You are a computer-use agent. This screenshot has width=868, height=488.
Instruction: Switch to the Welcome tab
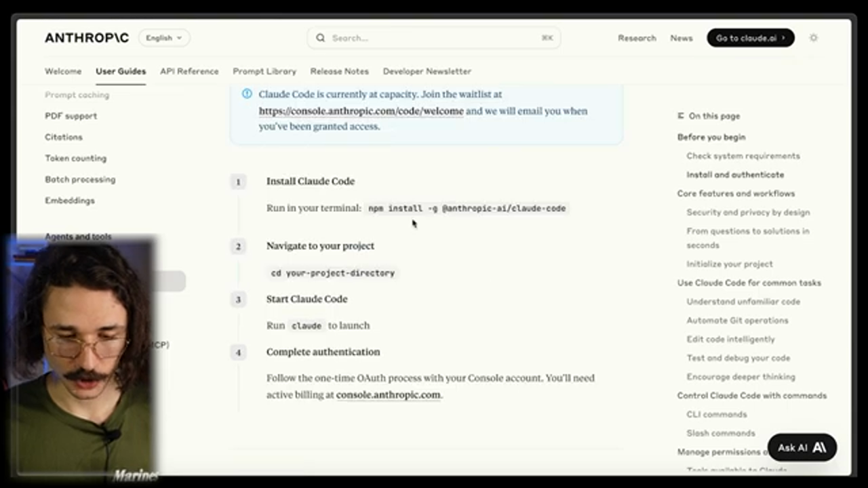pos(63,71)
